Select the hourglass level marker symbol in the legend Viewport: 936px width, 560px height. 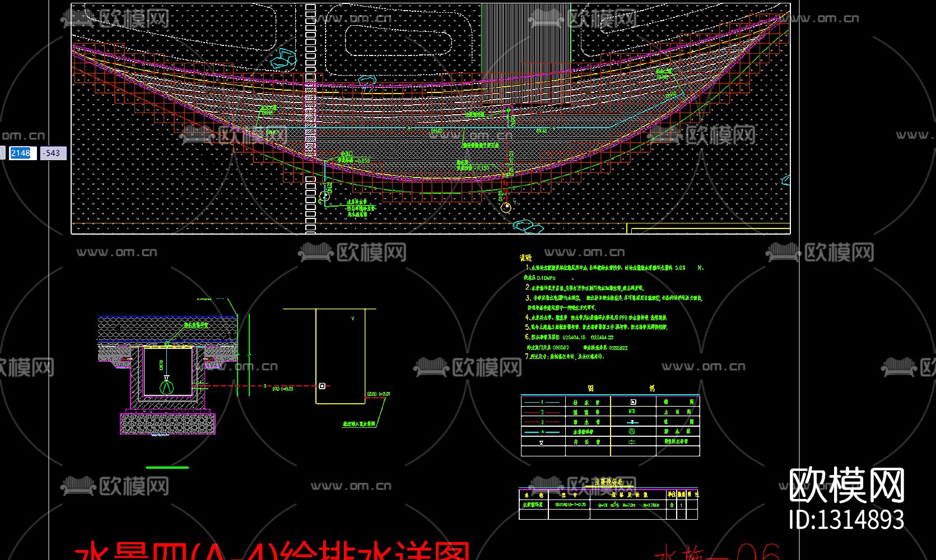point(541,443)
